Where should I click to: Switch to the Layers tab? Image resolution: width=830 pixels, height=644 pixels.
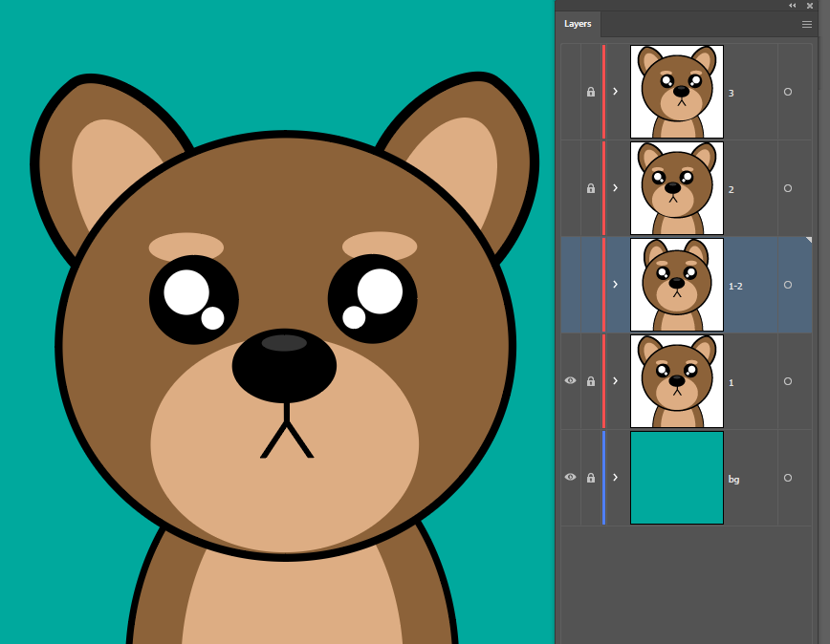point(578,24)
